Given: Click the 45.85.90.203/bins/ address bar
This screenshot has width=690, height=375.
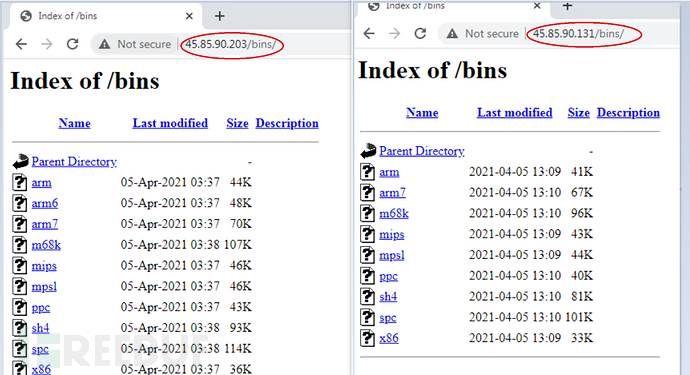Looking at the screenshot, I should coord(231,44).
